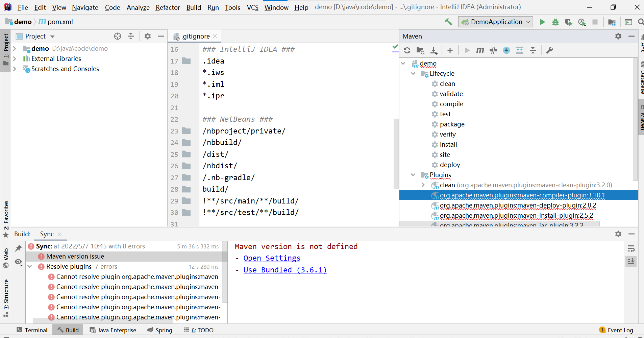Click the Search Everywhere magnifier icon
Viewport: 644px width, 338px height.
pos(641,22)
